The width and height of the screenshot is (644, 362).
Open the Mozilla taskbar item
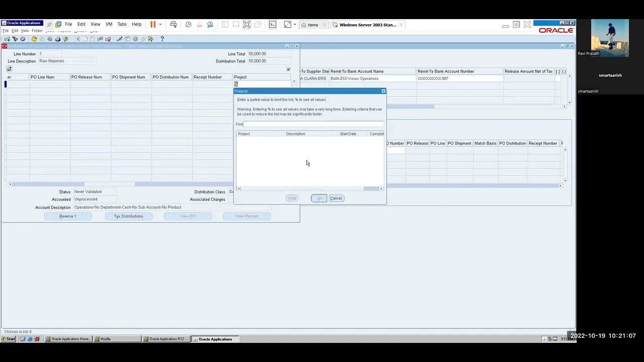[x=117, y=339]
